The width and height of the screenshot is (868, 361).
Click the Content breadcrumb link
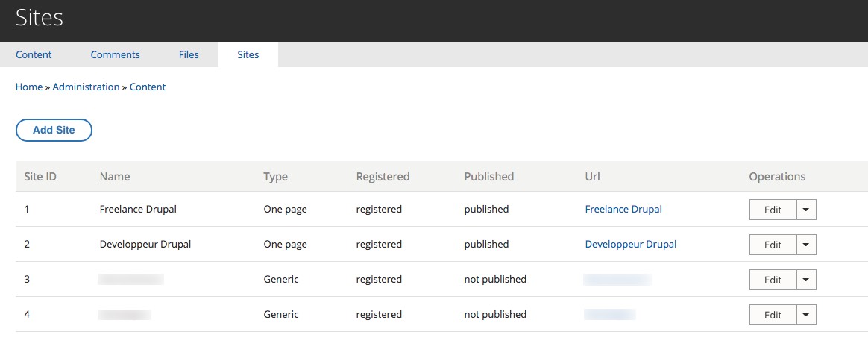point(148,87)
